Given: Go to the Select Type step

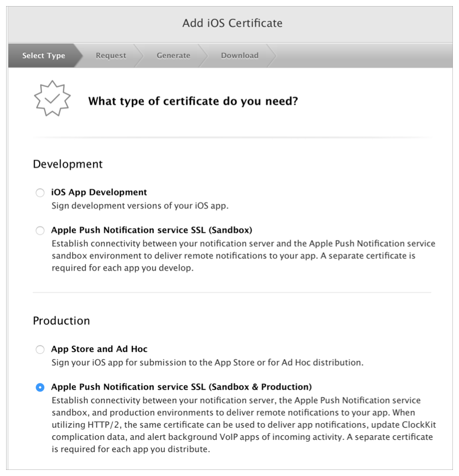Looking at the screenshot, I should (44, 55).
